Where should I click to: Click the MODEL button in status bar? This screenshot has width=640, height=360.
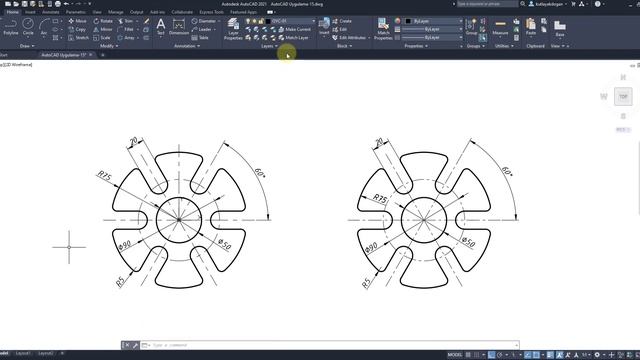(x=455, y=355)
